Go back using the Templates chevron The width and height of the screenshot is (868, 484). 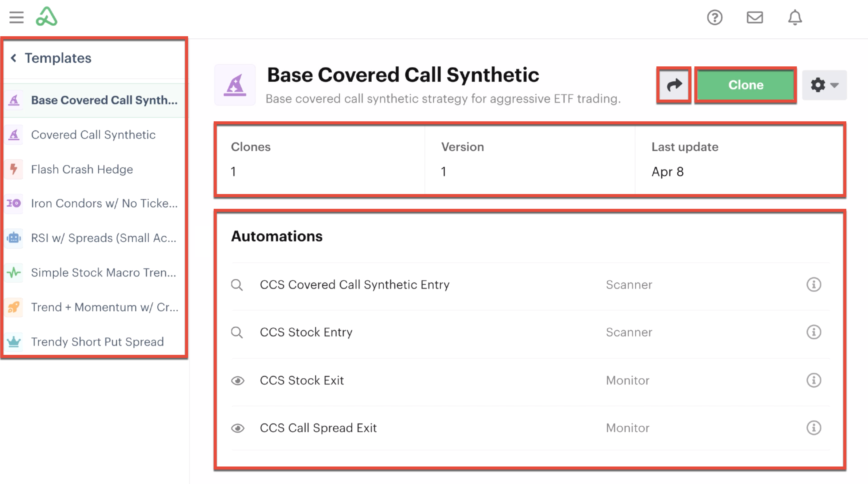[14, 58]
